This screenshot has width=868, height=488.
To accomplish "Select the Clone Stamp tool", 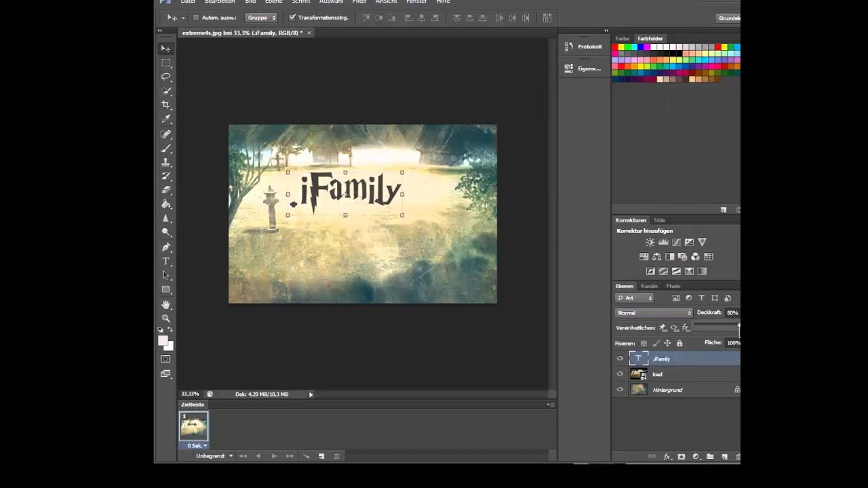I will pos(166,163).
